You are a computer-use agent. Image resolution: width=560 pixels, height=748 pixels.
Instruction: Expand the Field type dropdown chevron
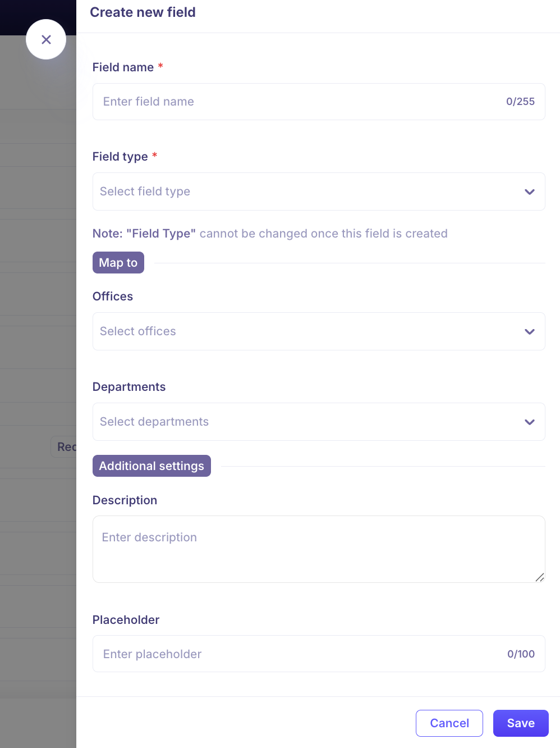529,192
